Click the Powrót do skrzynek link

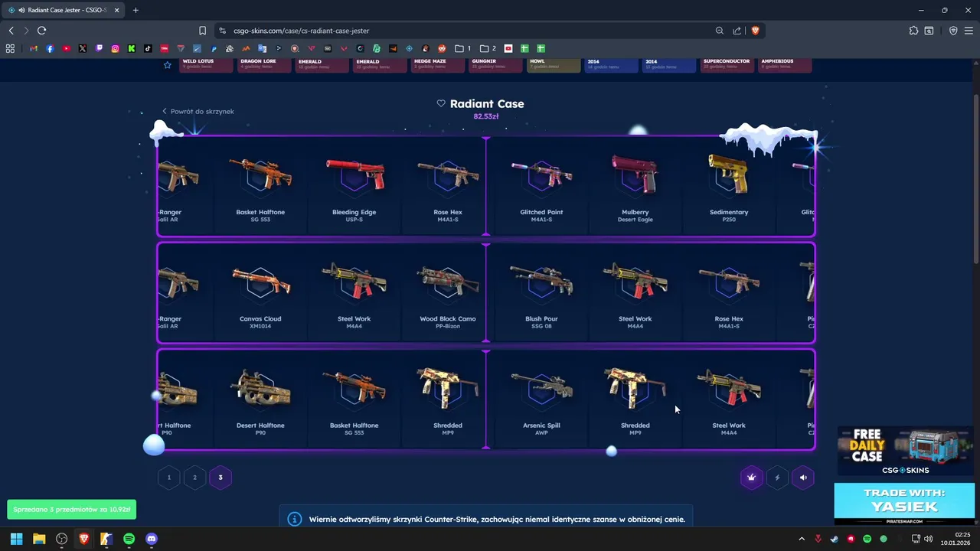click(198, 111)
